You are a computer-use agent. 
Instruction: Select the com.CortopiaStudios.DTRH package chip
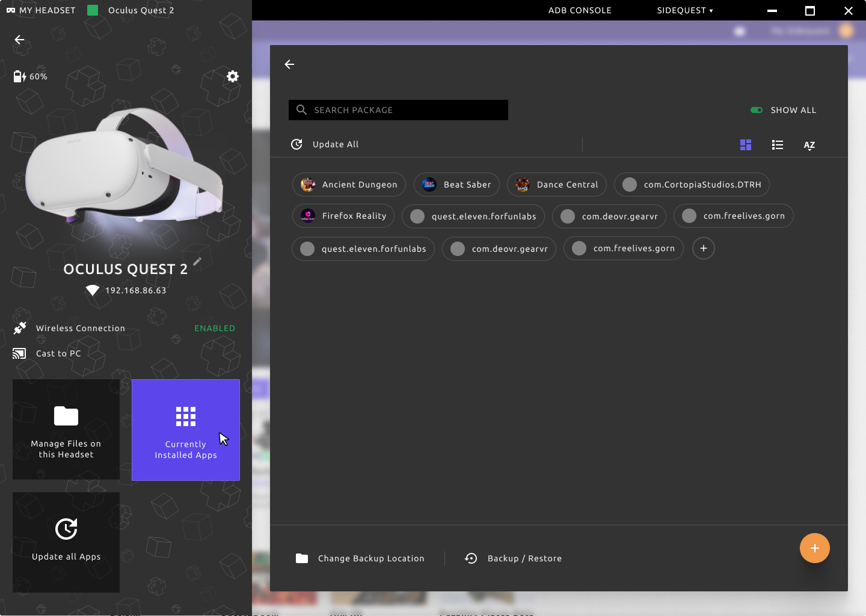(692, 184)
